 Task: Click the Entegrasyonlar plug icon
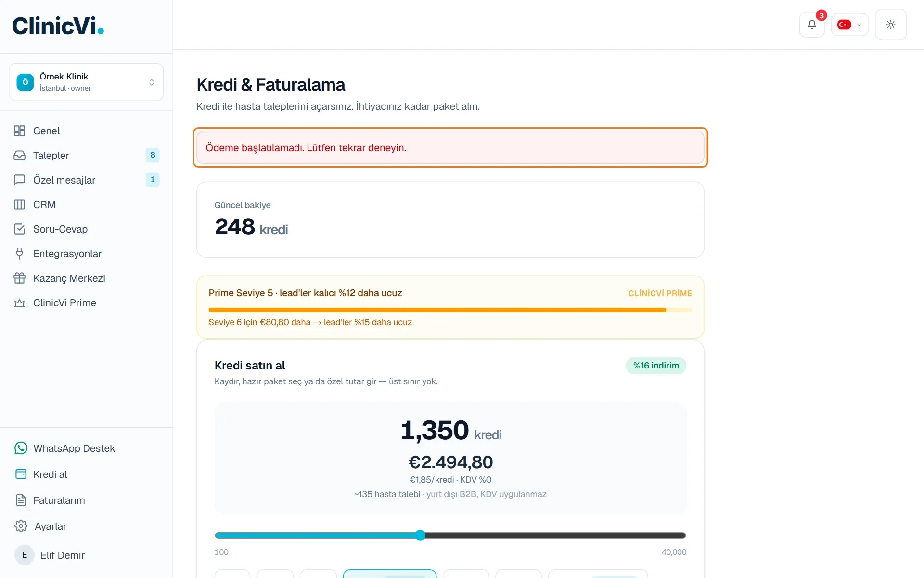point(19,254)
